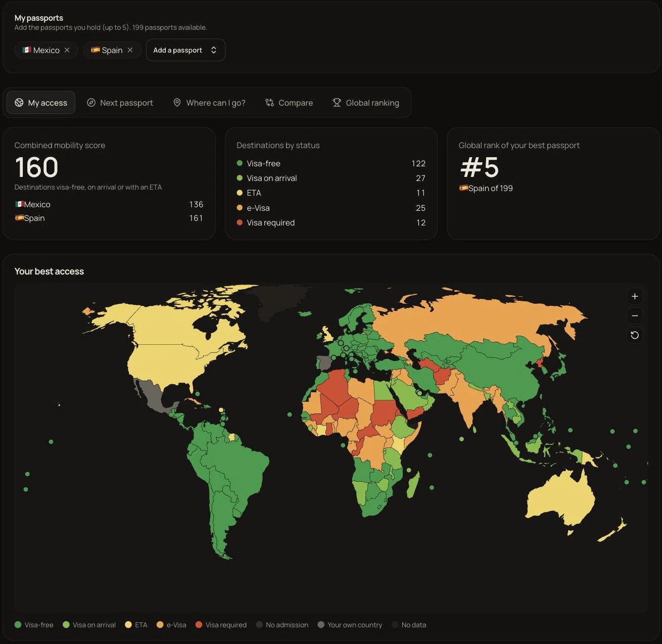
Task: Click the No data legend entry
Action: (409, 625)
